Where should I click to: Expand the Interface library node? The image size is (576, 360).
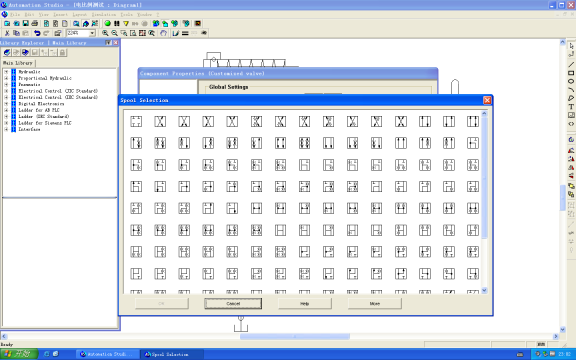[6, 129]
